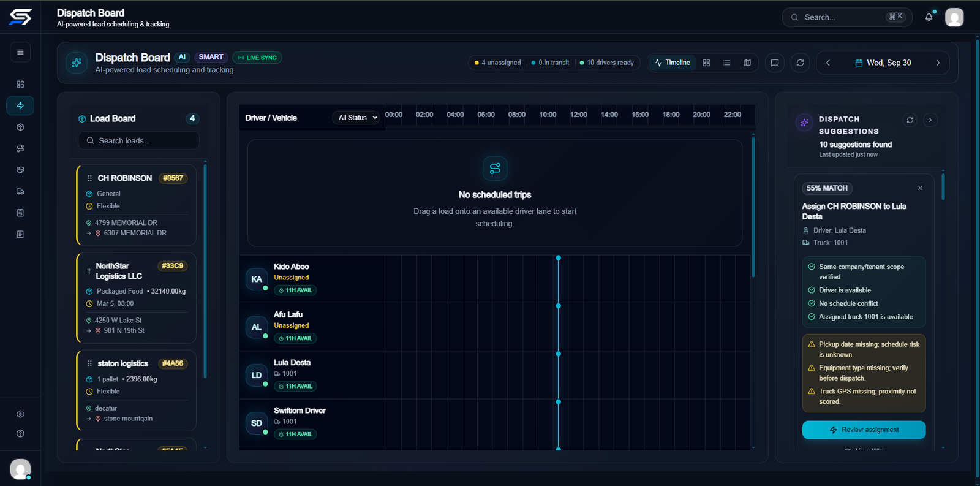The height and width of the screenshot is (486, 980).
Task: Open the user avatar in top bar
Action: tap(954, 17)
